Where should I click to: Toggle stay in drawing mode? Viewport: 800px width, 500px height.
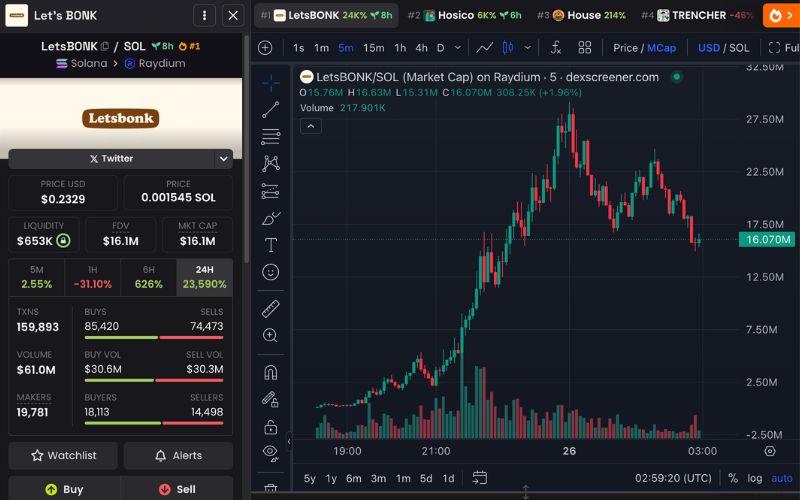pos(270,399)
